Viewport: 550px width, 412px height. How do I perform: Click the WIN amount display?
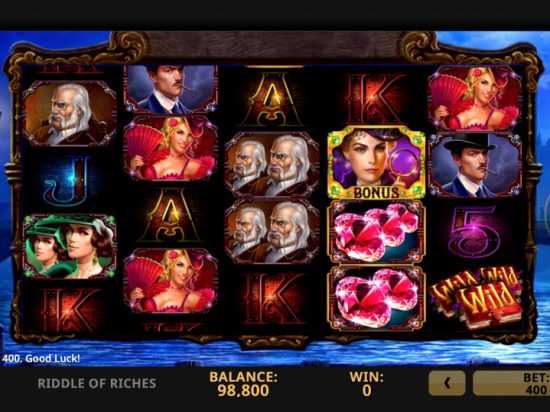[367, 384]
